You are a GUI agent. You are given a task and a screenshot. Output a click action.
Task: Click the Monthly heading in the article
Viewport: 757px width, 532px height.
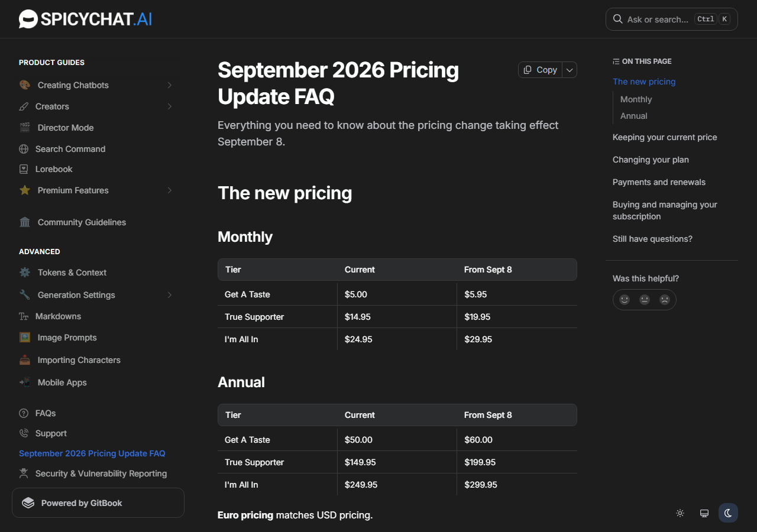click(245, 237)
